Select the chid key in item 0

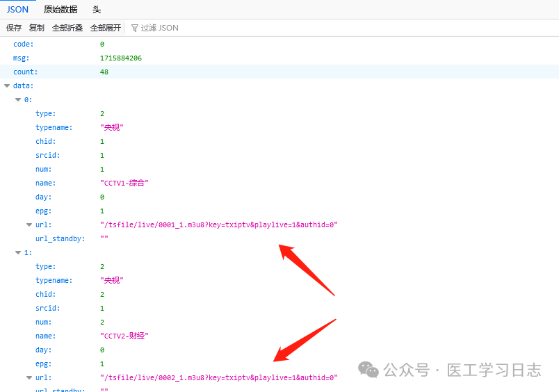[x=46, y=142]
